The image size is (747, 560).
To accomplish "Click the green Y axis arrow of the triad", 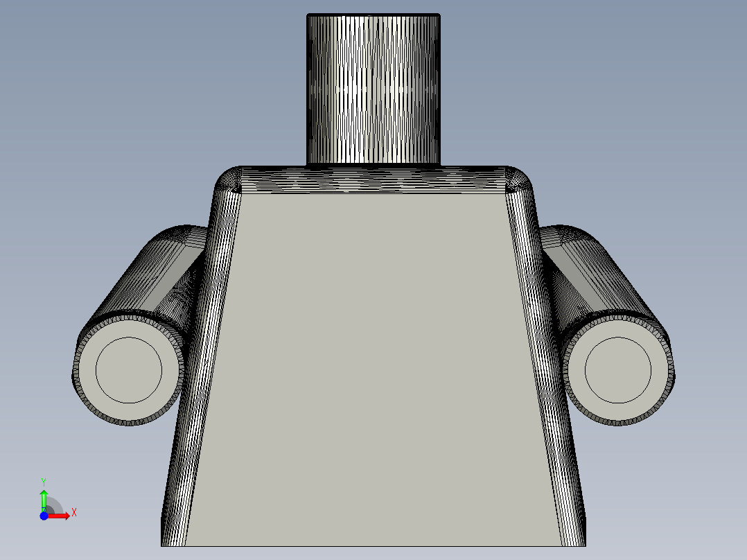I will (x=44, y=500).
